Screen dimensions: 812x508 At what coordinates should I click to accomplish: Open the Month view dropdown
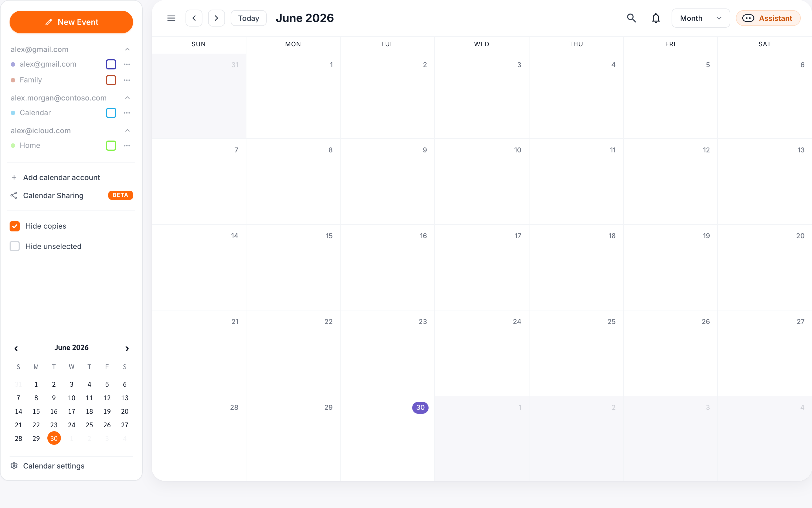click(x=701, y=18)
